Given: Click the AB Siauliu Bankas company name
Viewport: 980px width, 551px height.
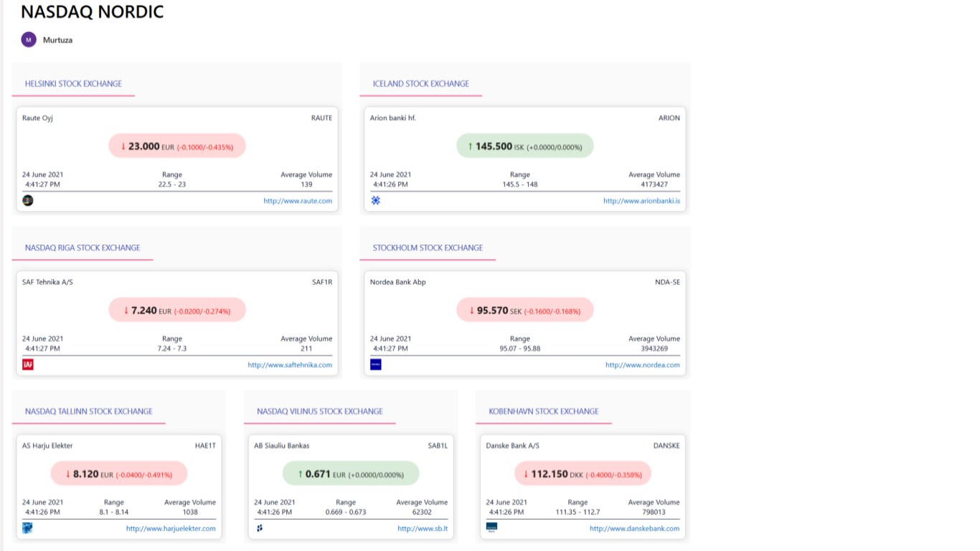Looking at the screenshot, I should click(282, 446).
